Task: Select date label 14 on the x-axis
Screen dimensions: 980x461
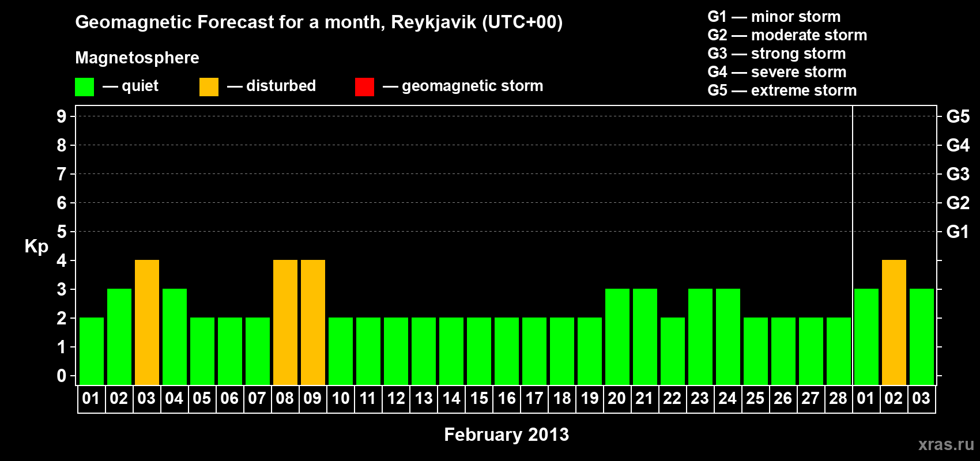Action: (451, 399)
